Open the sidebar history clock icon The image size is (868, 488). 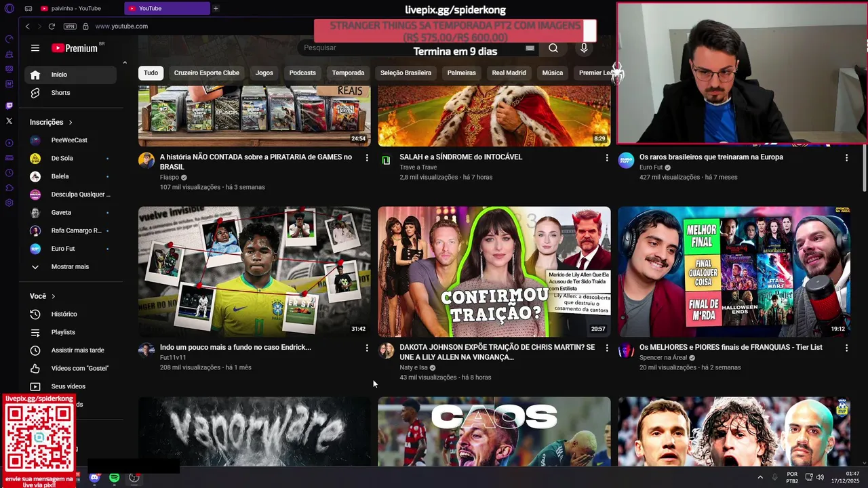pos(9,173)
